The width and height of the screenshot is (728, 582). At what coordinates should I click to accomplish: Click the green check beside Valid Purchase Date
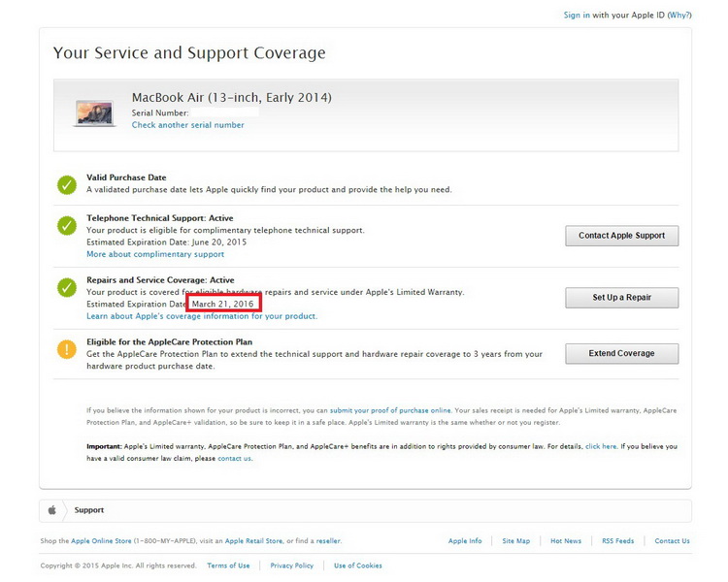pyautogui.click(x=67, y=184)
